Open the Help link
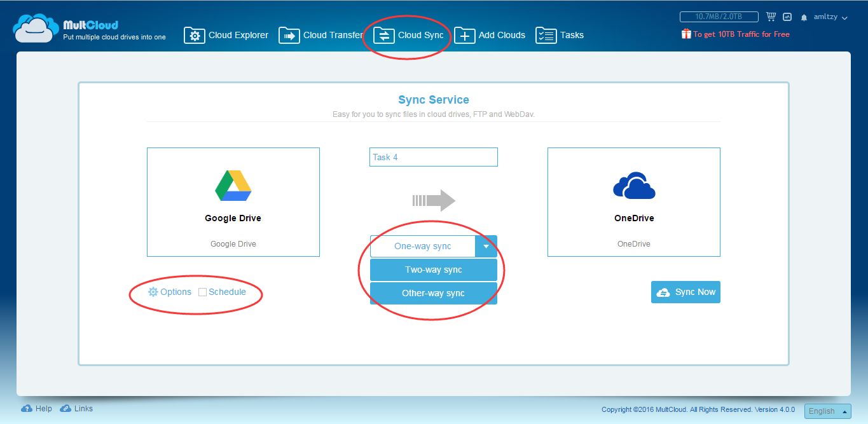Screen dimensions: 868x424 point(37,409)
